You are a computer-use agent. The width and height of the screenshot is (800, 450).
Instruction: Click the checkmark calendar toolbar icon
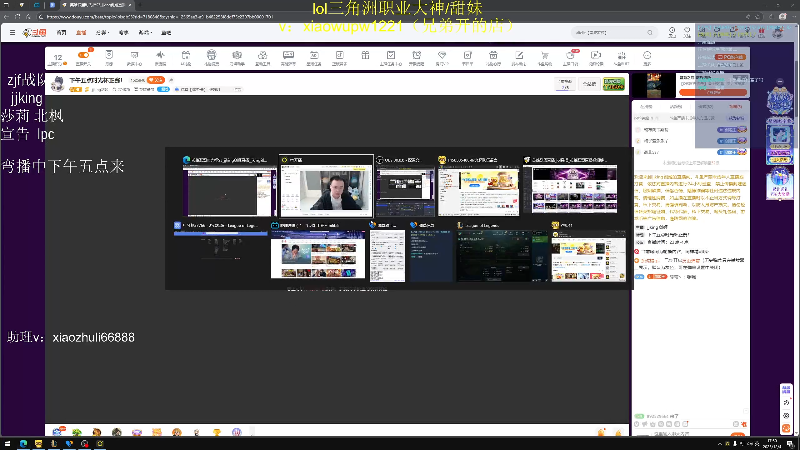tap(391, 55)
